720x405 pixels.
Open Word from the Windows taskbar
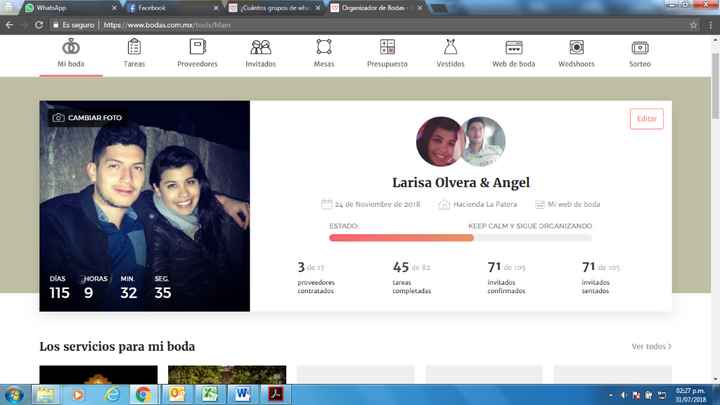click(x=243, y=395)
